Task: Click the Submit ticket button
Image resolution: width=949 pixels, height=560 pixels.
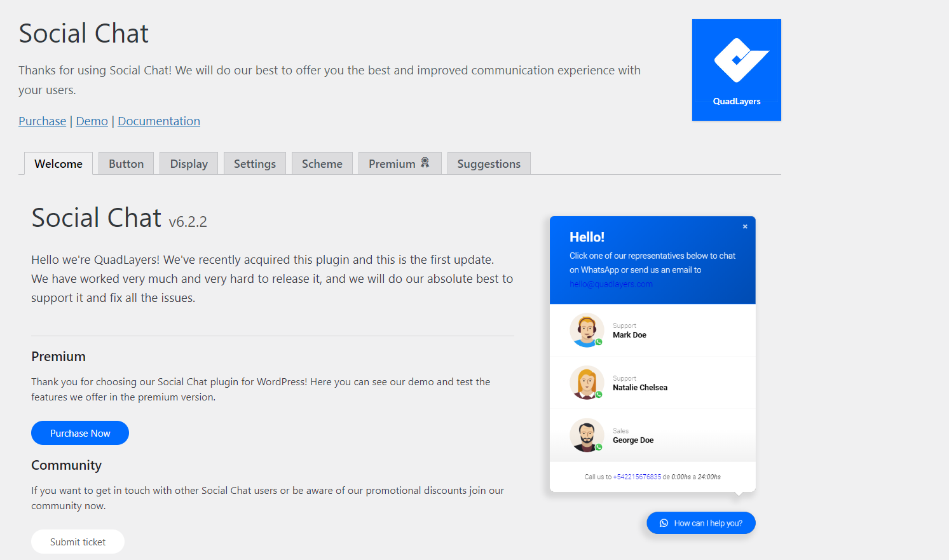Action: [78, 542]
